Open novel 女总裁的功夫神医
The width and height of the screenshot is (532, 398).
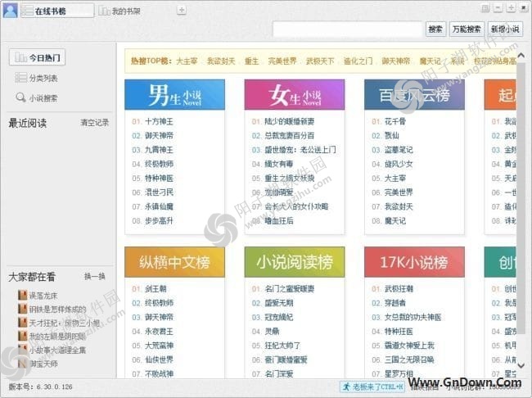point(413,317)
